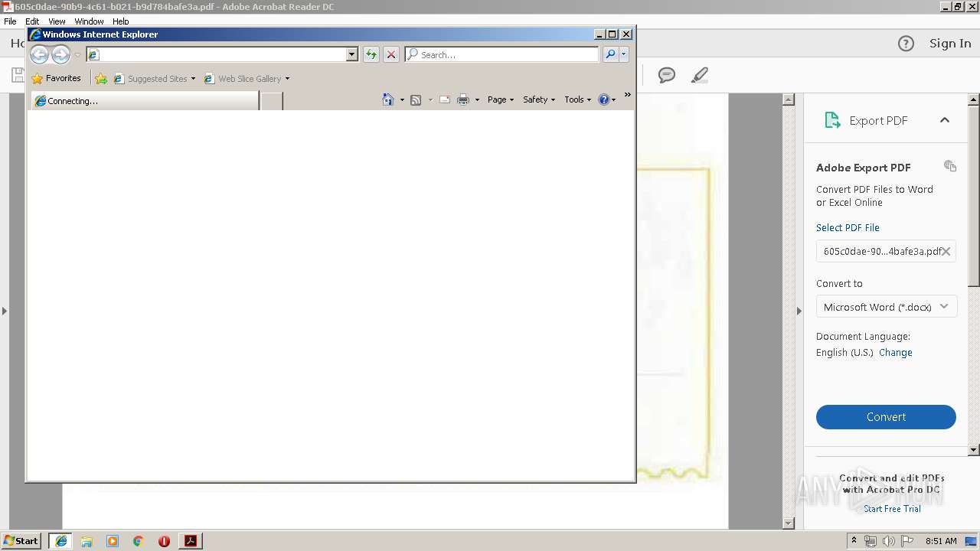
Task: Click the red Stop loading icon
Action: pyautogui.click(x=391, y=54)
